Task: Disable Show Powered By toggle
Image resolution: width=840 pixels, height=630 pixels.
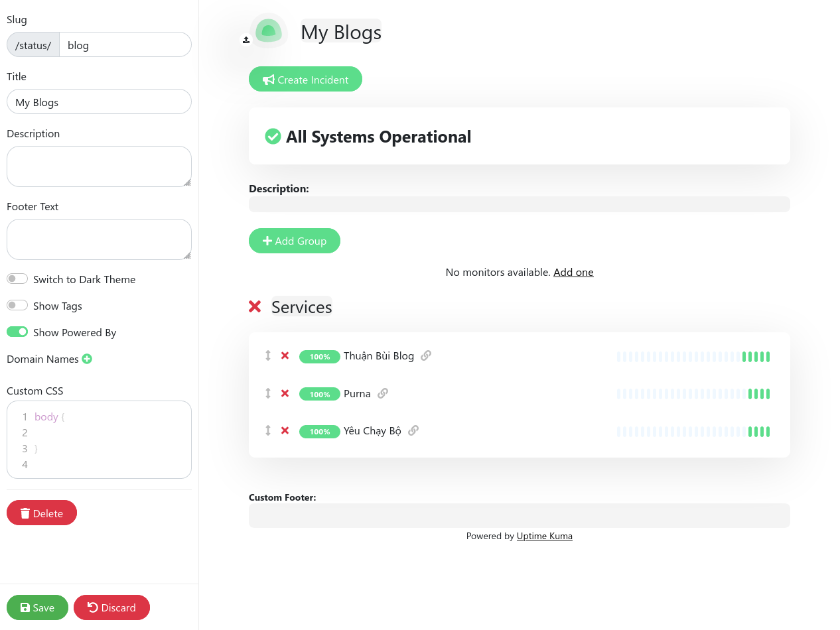Action: point(17,332)
